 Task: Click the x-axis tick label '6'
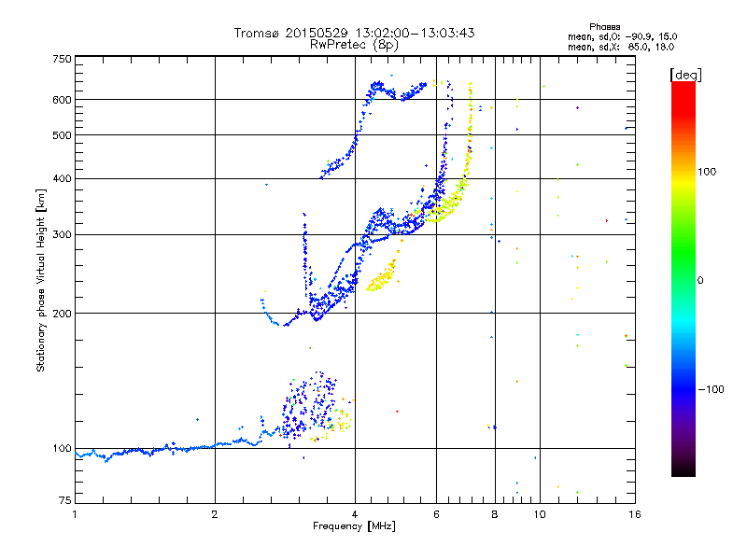click(x=436, y=514)
